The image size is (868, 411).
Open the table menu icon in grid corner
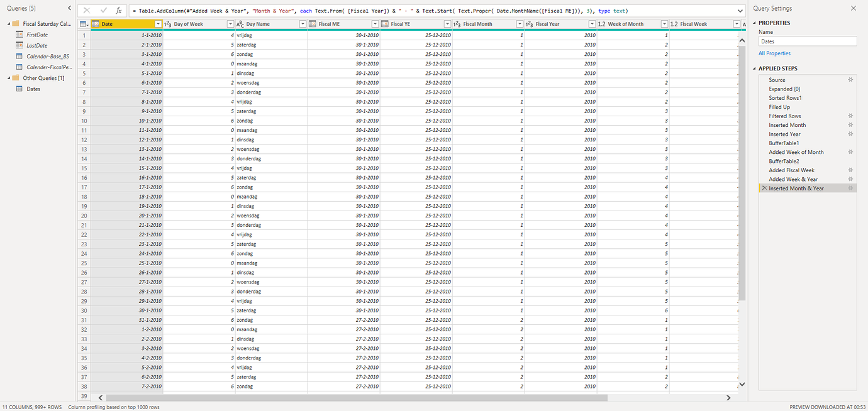(85, 24)
